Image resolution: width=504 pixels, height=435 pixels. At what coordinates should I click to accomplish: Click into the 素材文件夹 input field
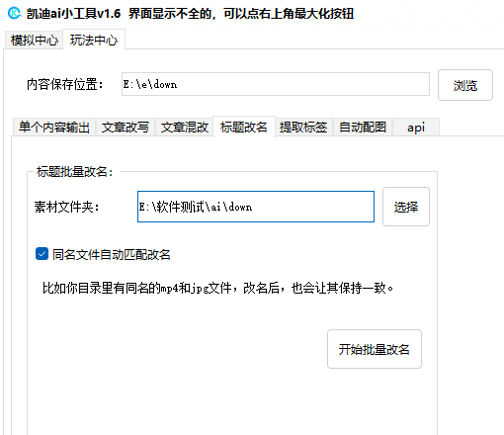coord(256,207)
